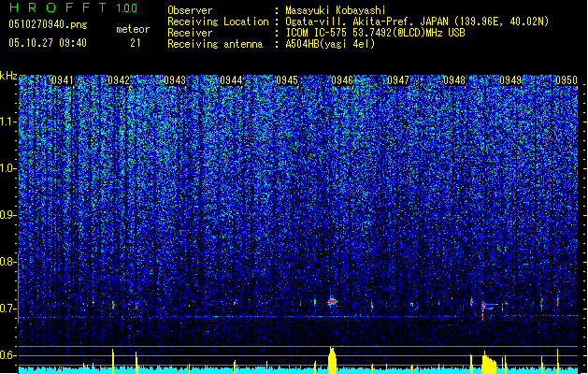Click the Receiving Location label

coord(218,22)
